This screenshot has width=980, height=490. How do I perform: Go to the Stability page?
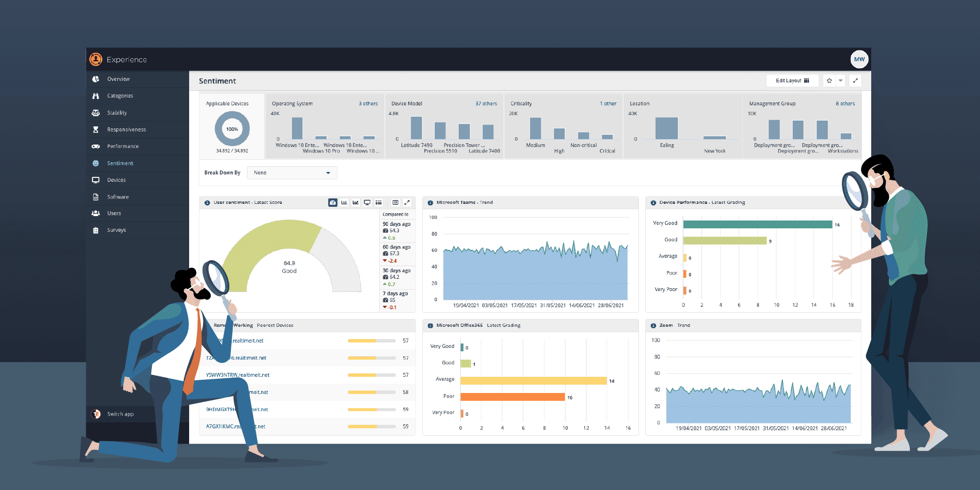click(x=117, y=113)
